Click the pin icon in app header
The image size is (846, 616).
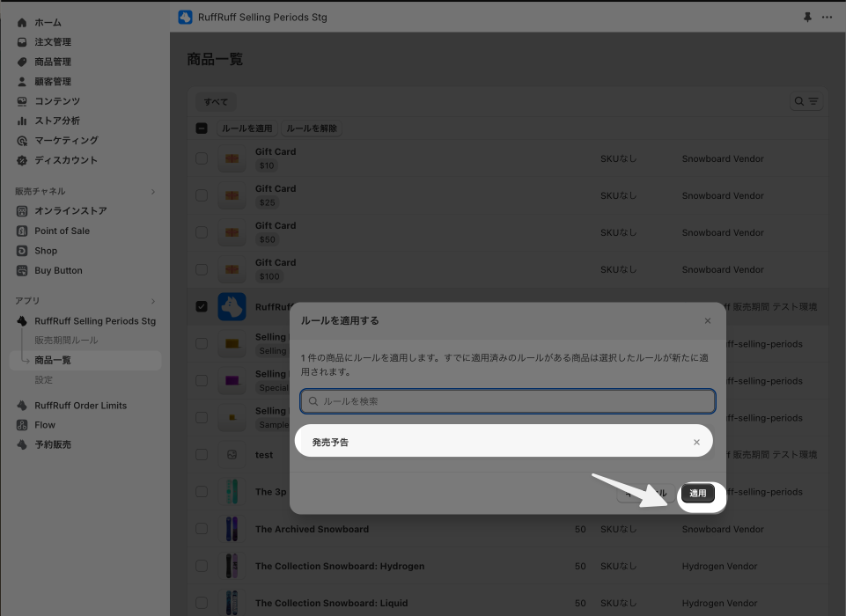tap(807, 18)
